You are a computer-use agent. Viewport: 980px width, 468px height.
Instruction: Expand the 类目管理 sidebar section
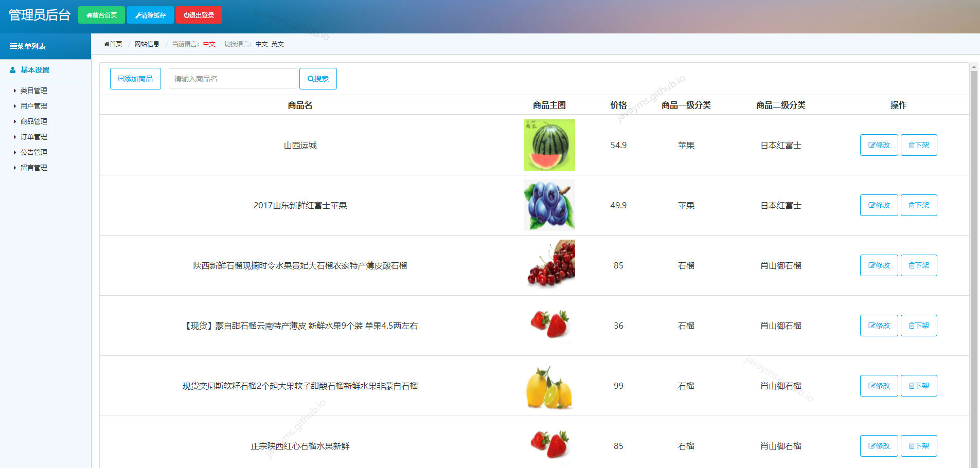tap(33, 90)
